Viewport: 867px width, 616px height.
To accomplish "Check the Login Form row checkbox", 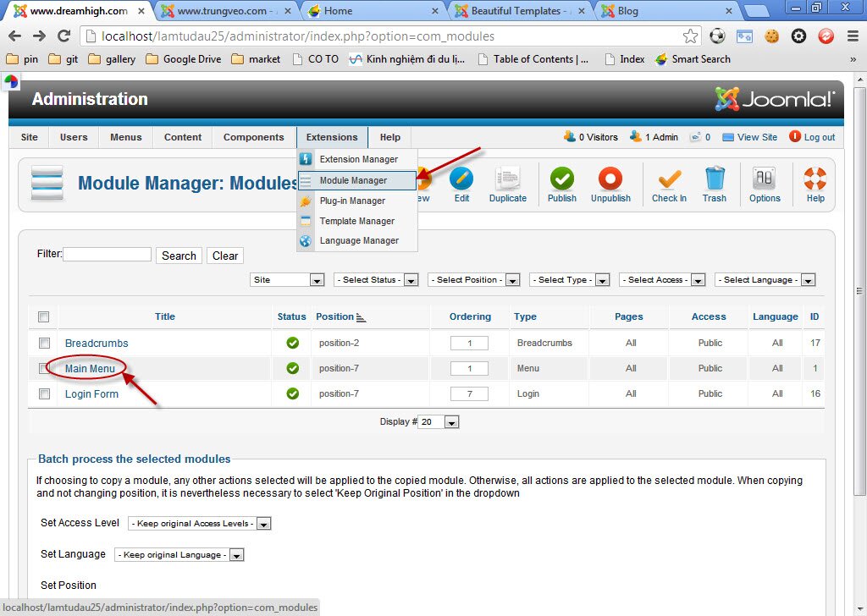I will (x=44, y=393).
